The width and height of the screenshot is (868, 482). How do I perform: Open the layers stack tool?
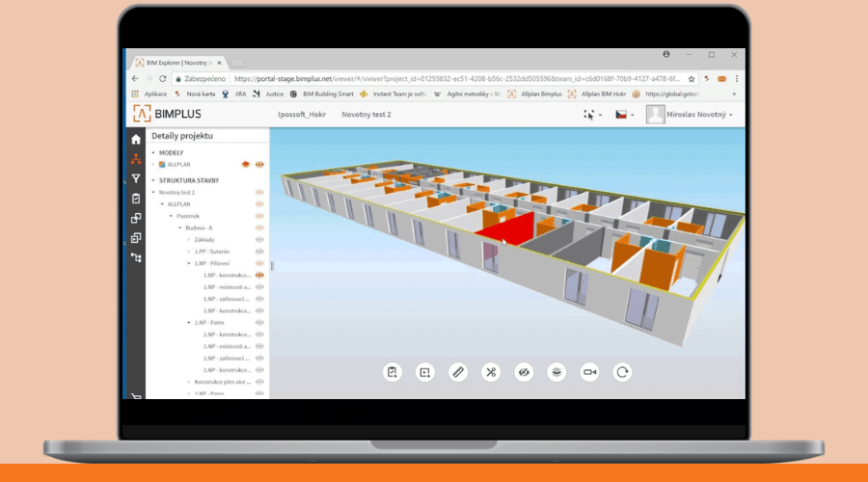(556, 372)
